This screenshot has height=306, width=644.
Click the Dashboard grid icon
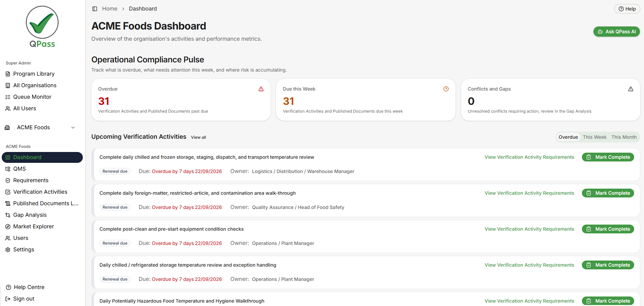8,157
